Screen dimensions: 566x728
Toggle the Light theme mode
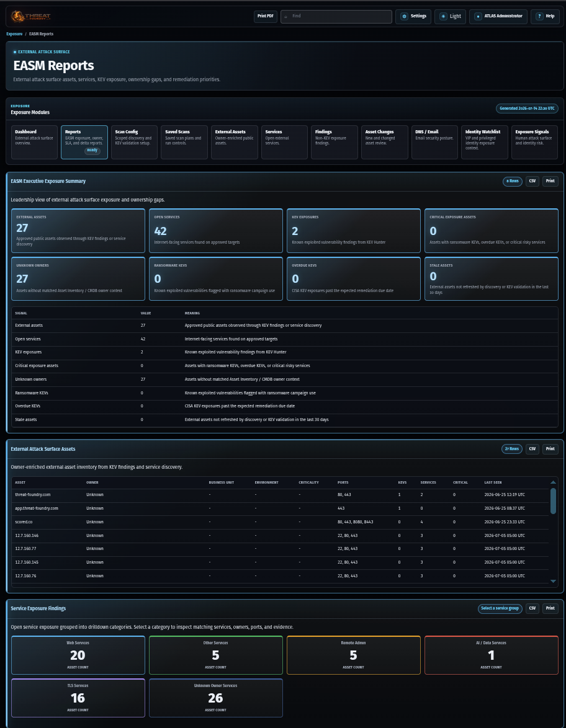tap(451, 16)
